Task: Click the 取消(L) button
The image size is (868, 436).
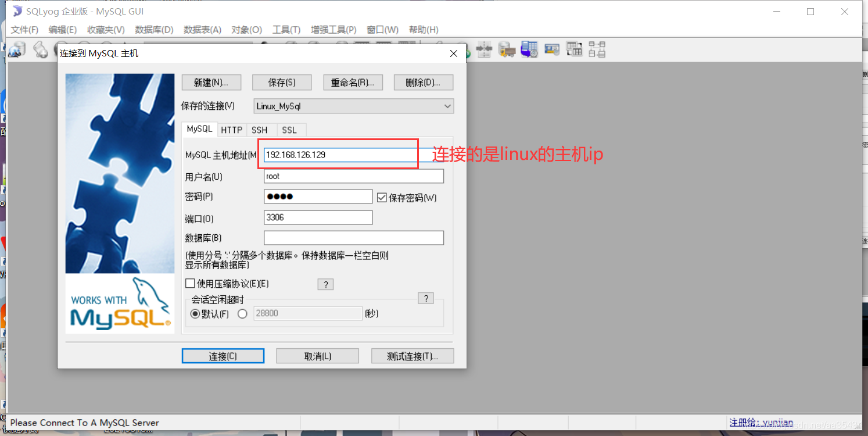Action: [317, 356]
